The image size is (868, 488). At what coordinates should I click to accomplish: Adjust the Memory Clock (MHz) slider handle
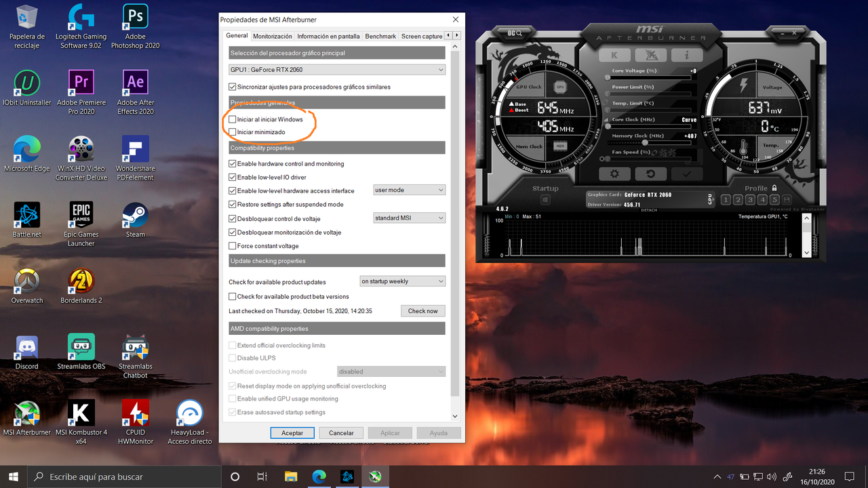tap(644, 142)
